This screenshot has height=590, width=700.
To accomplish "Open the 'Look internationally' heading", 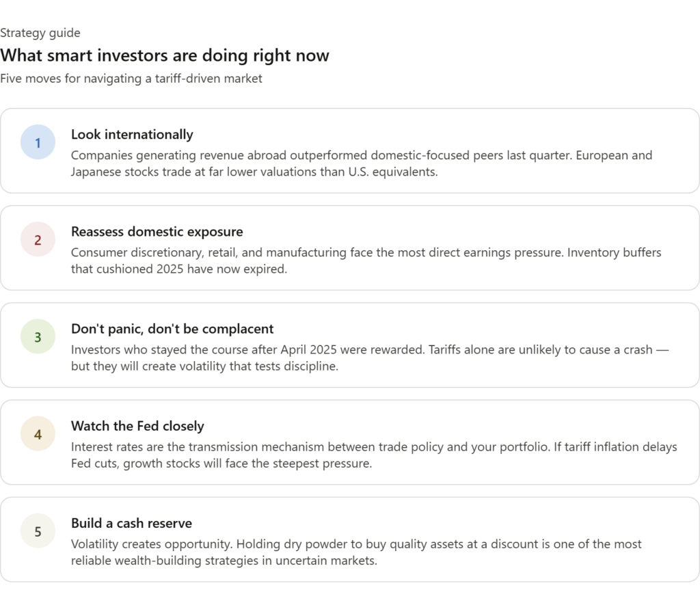I will click(132, 135).
